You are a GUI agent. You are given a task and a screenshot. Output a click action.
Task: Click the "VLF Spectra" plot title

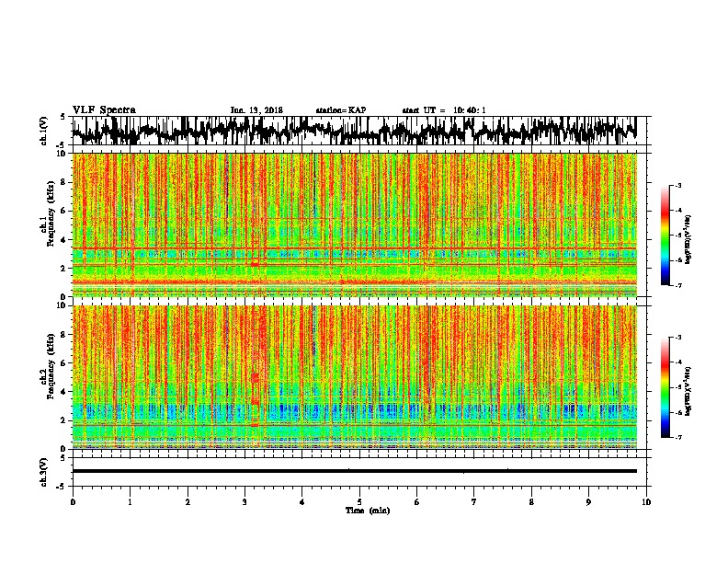click(104, 110)
